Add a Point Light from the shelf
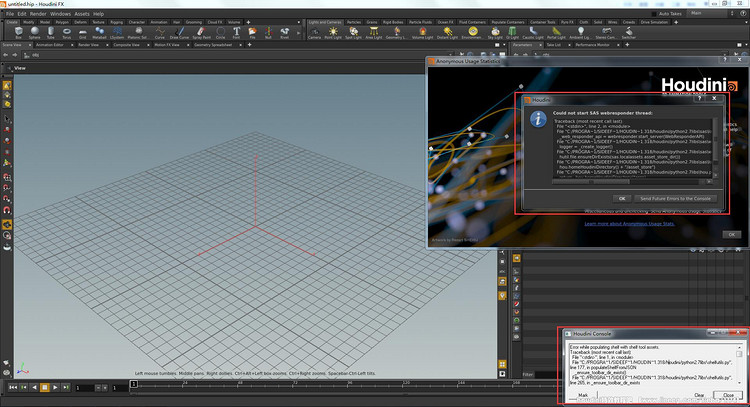750x407 pixels. [333, 33]
